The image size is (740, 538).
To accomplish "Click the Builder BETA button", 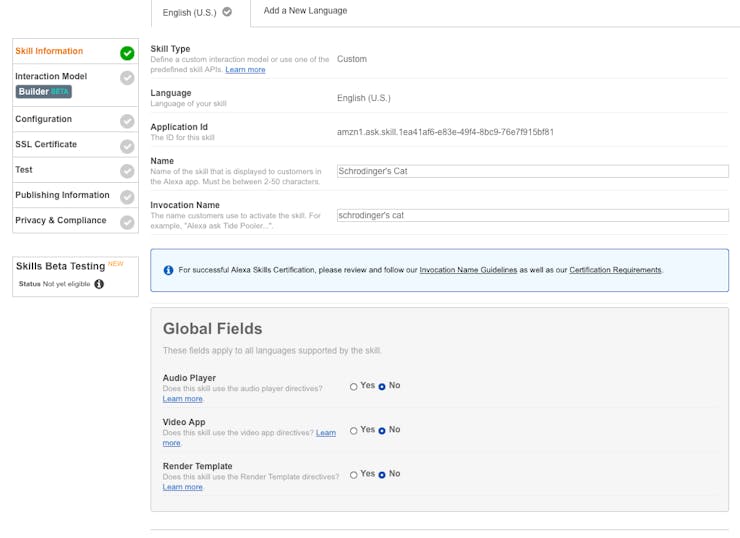I will 43,92.
